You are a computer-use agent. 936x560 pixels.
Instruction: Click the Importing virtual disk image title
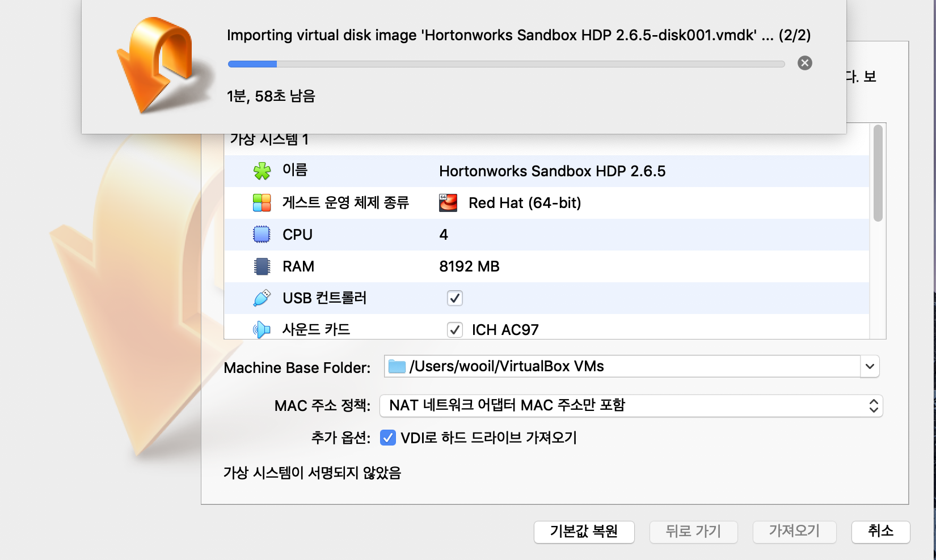(x=518, y=35)
